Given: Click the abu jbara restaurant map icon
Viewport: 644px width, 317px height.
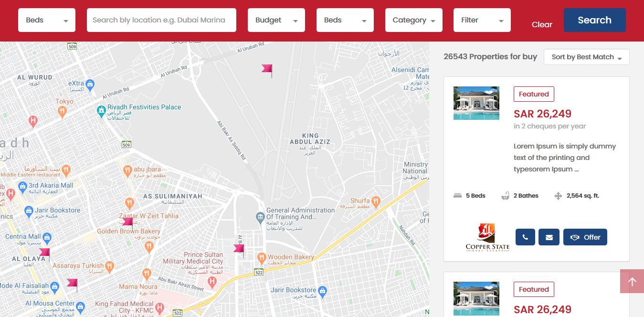Looking at the screenshot, I should click(127, 170).
